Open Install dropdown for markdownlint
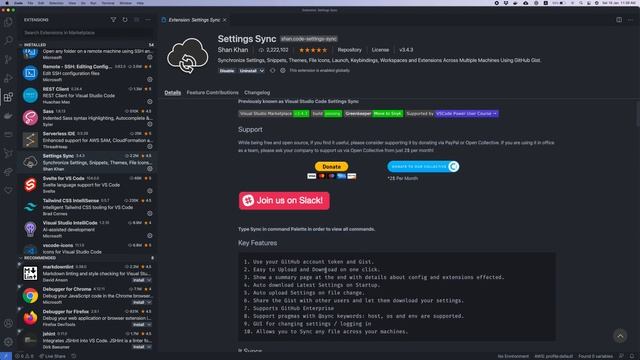Viewport: 640px width, 360px height. coord(149,280)
